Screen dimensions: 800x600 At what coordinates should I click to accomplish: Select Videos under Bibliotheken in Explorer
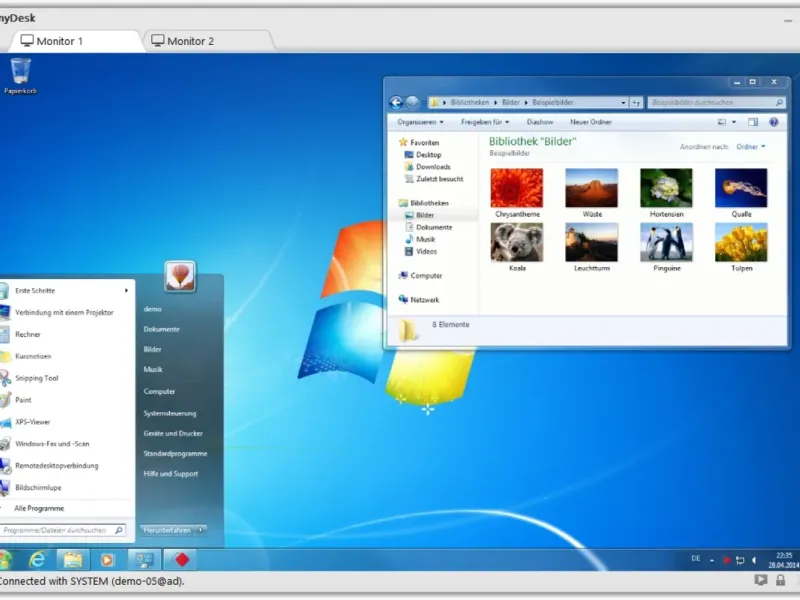point(421,252)
